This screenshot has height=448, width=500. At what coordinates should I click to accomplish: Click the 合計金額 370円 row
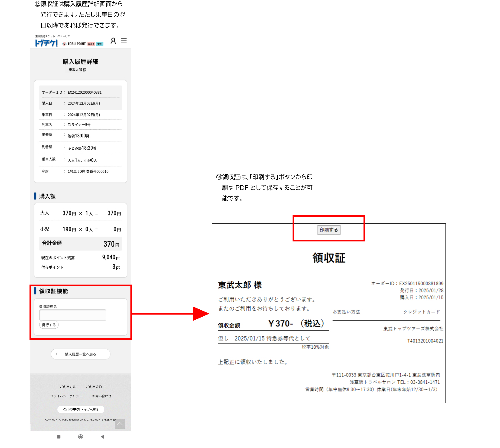pos(80,244)
